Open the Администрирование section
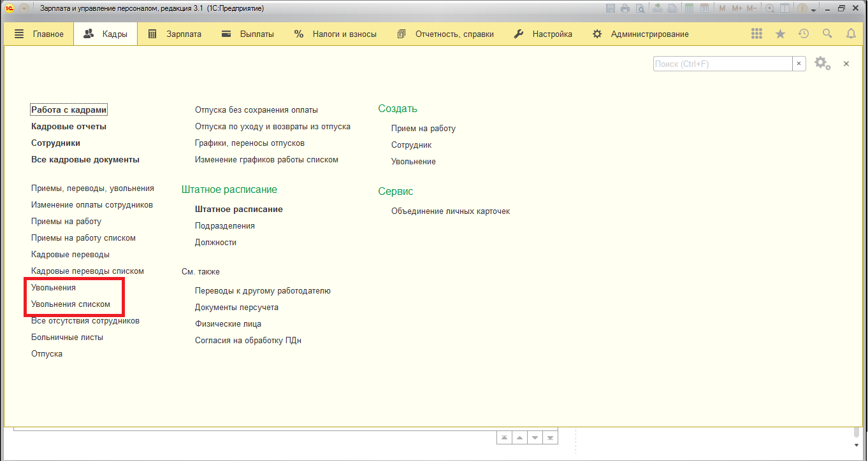The width and height of the screenshot is (868, 461). click(x=641, y=34)
